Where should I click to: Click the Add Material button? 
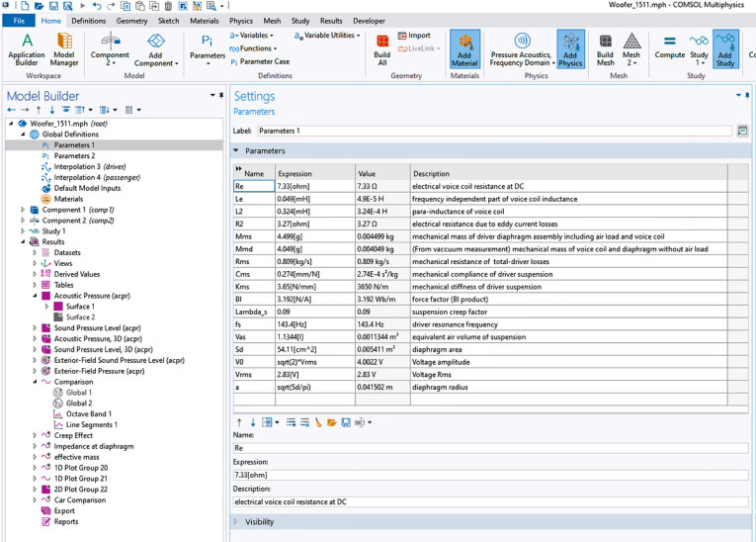click(464, 49)
